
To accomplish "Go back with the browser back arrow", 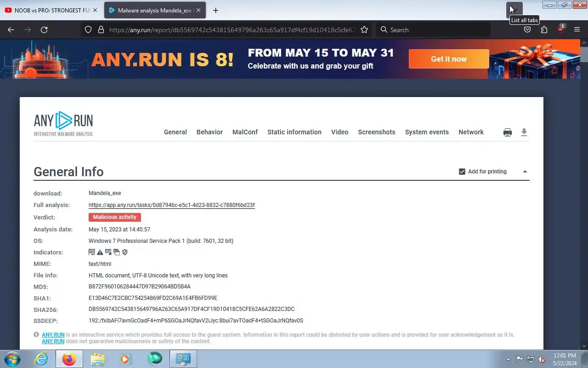I will tap(11, 30).
